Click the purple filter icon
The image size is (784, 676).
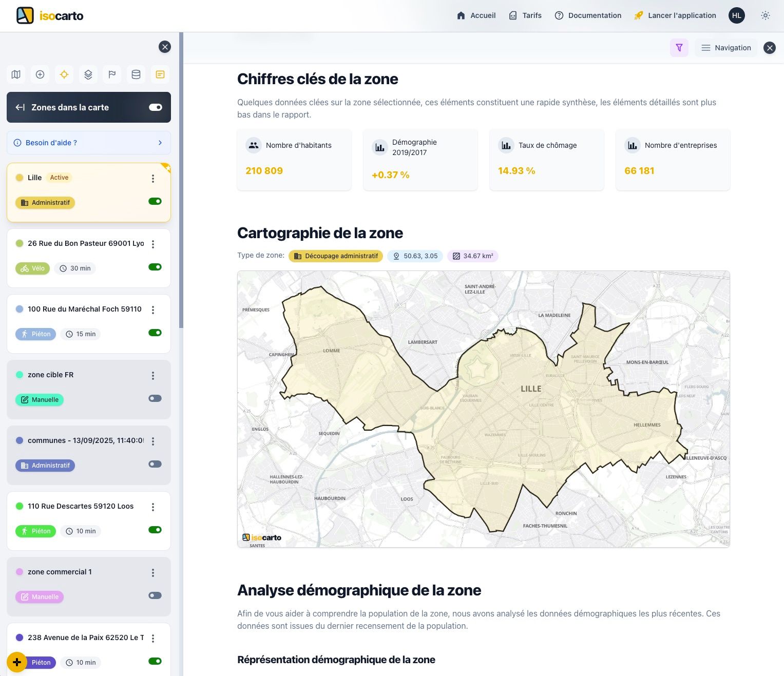(x=679, y=47)
